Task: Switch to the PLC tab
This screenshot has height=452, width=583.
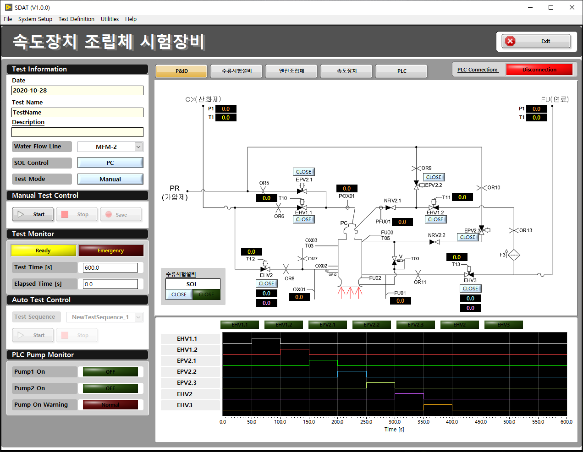Action: pos(402,71)
